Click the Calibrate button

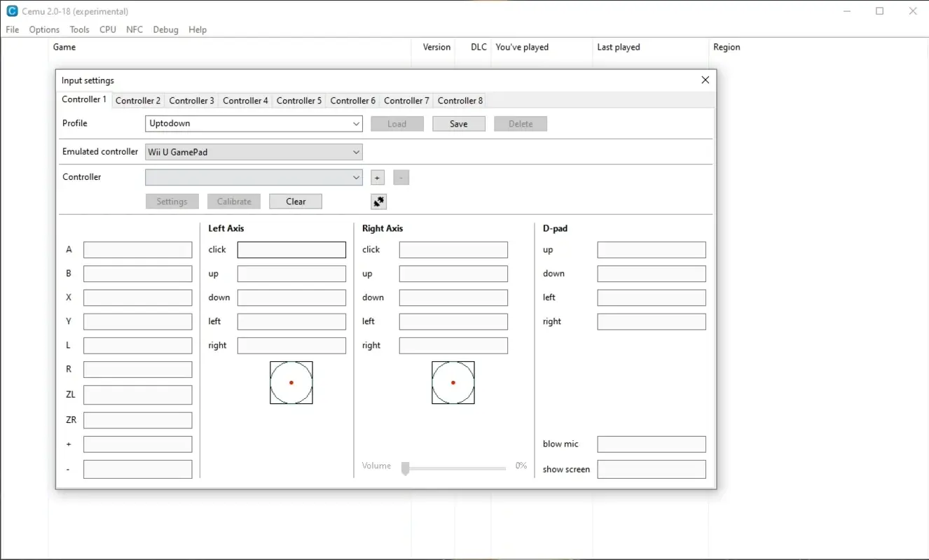point(233,201)
